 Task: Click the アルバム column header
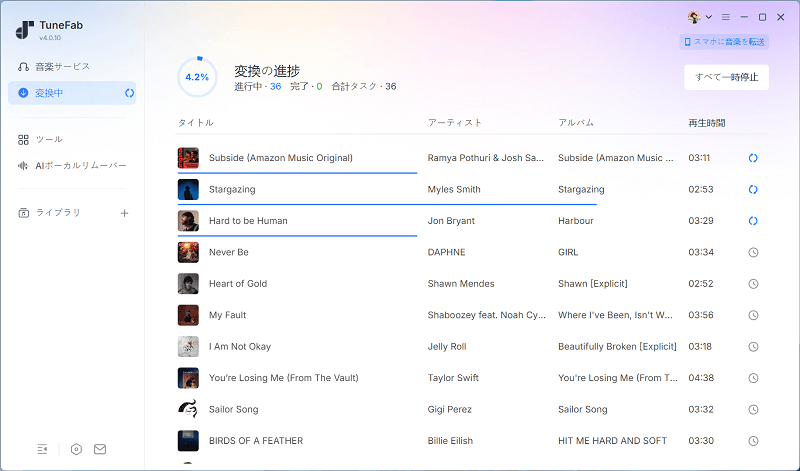576,122
